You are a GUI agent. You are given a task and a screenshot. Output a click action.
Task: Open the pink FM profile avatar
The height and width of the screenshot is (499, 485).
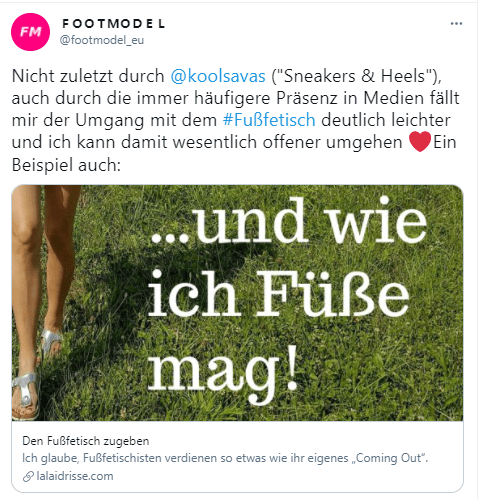[x=30, y=32]
